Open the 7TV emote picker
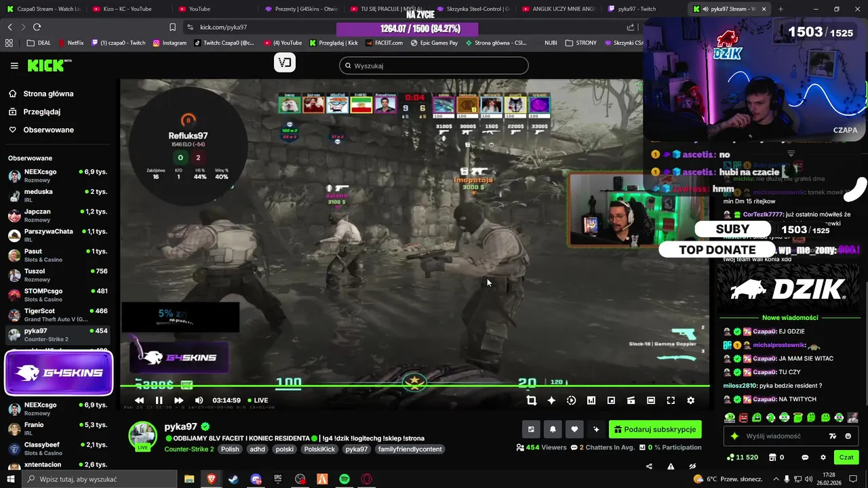 click(833, 436)
